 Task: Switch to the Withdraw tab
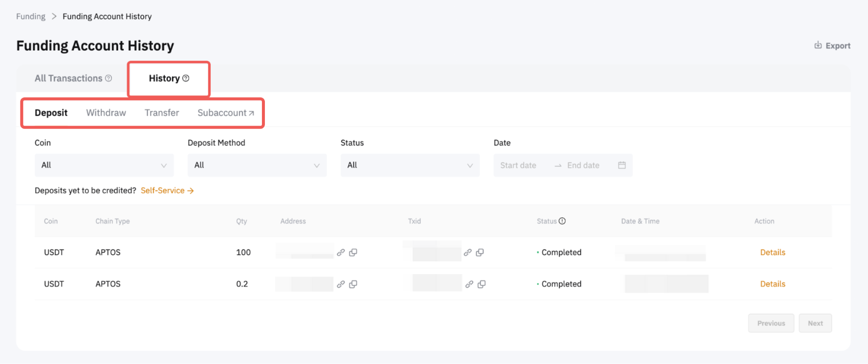(106, 113)
